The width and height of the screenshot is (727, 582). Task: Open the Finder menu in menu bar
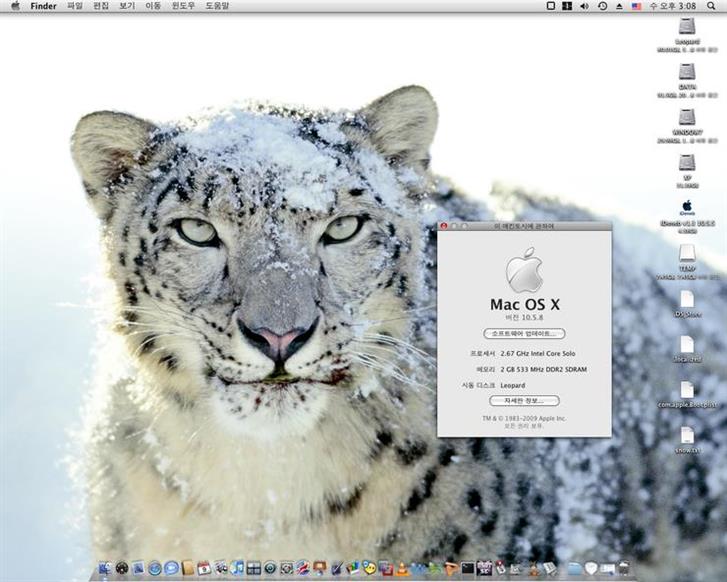(43, 6)
